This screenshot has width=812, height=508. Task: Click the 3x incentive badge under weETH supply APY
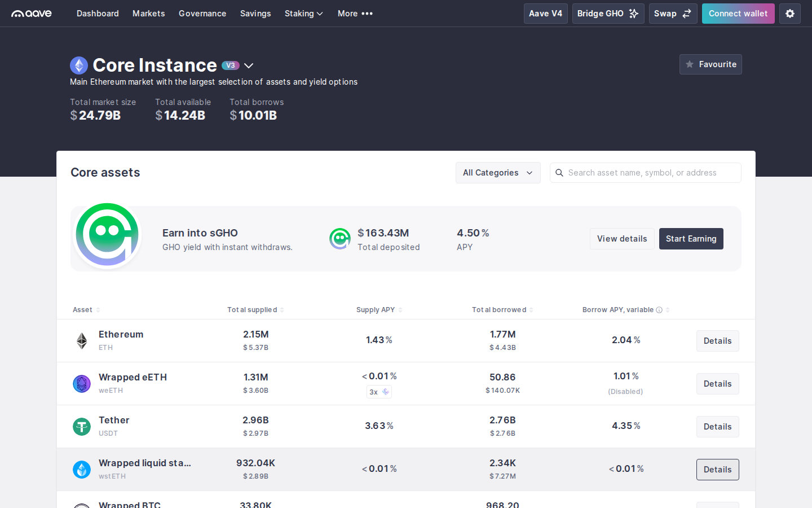tap(379, 392)
